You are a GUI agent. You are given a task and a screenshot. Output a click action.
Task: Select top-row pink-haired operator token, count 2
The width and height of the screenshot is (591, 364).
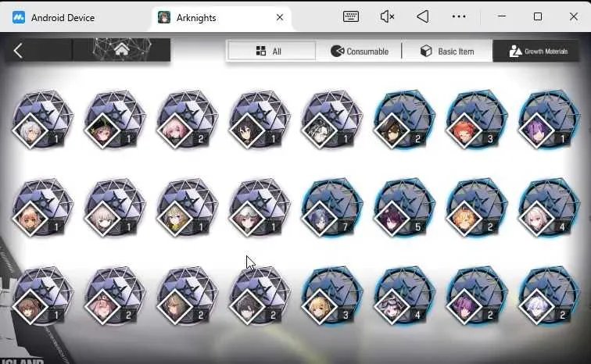[187, 120]
